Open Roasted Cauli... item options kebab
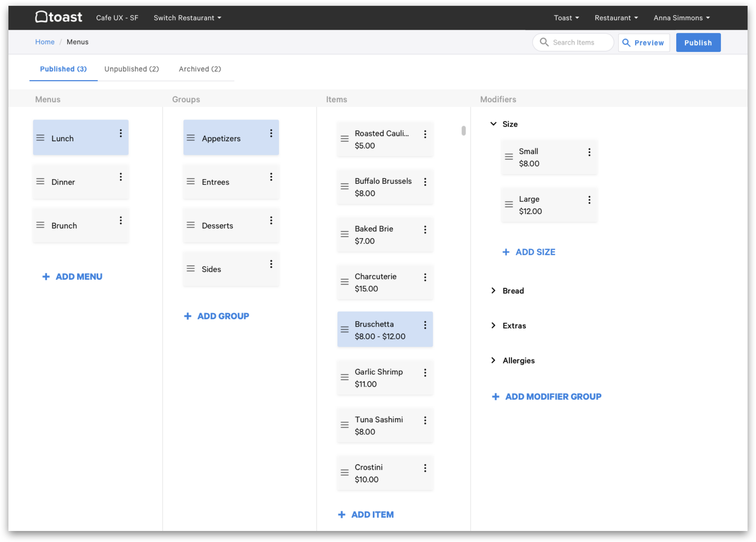 [x=425, y=134]
